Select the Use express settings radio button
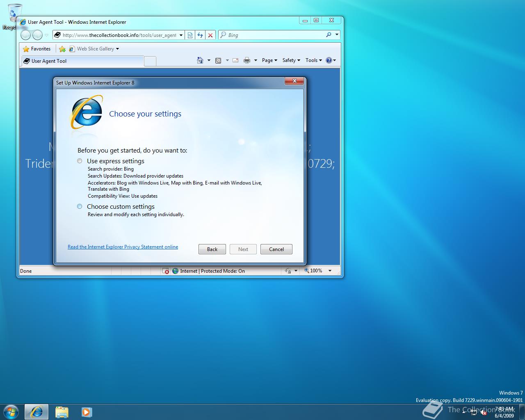The width and height of the screenshot is (525, 420). (x=80, y=161)
